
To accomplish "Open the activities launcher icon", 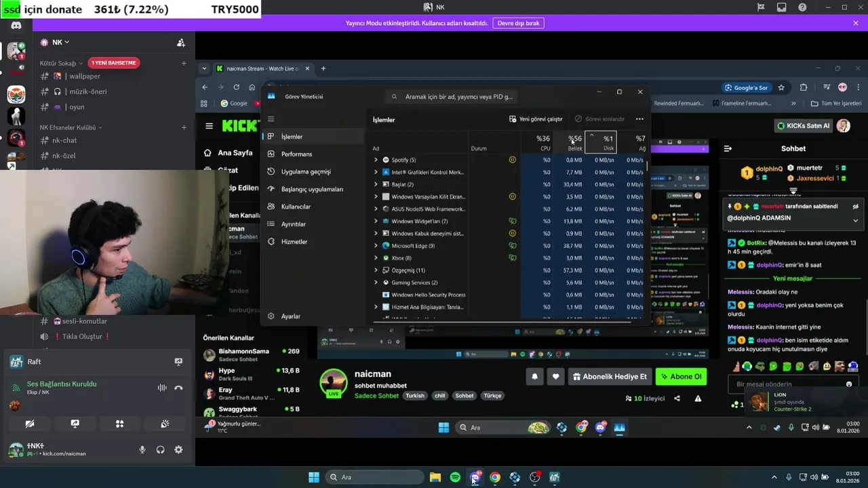I will pyautogui.click(x=119, y=424).
